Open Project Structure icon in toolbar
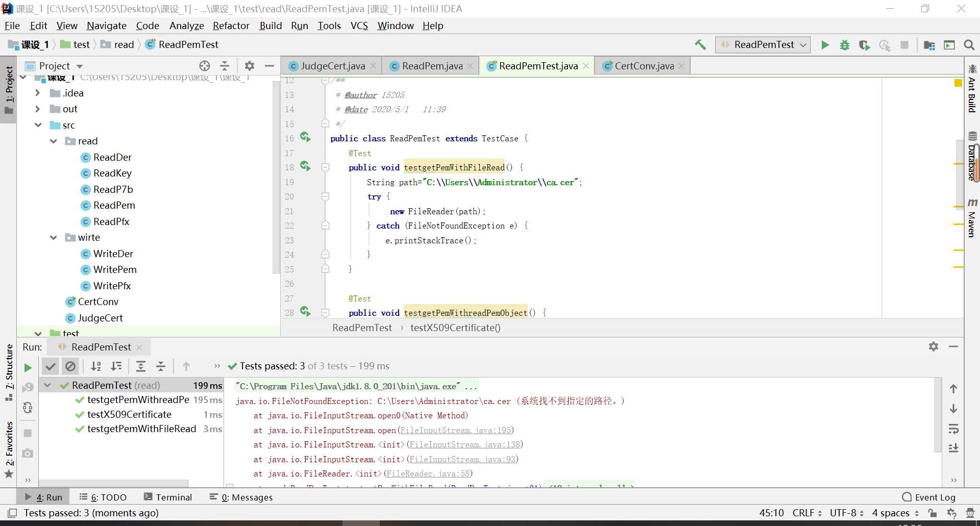The height and width of the screenshot is (526, 980). pyautogui.click(x=929, y=45)
